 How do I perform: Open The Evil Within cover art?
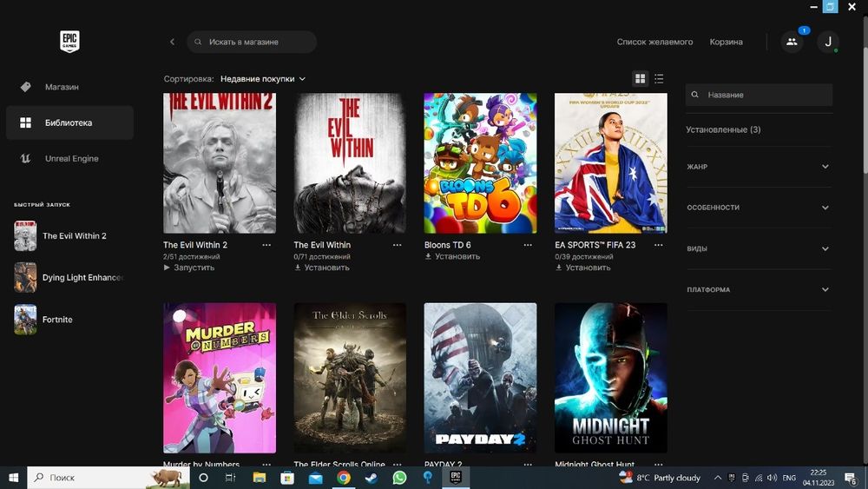click(x=350, y=163)
